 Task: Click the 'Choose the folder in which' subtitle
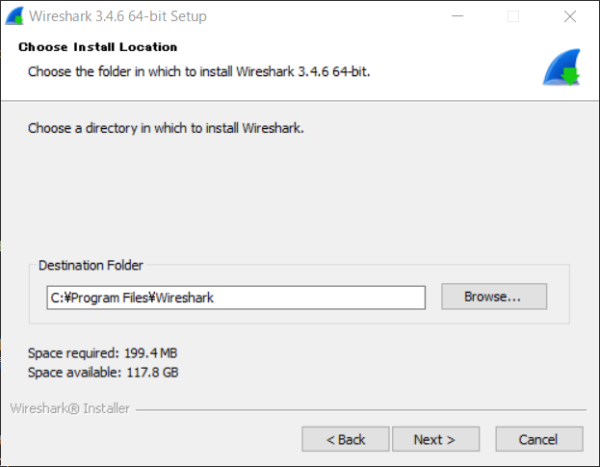[199, 72]
